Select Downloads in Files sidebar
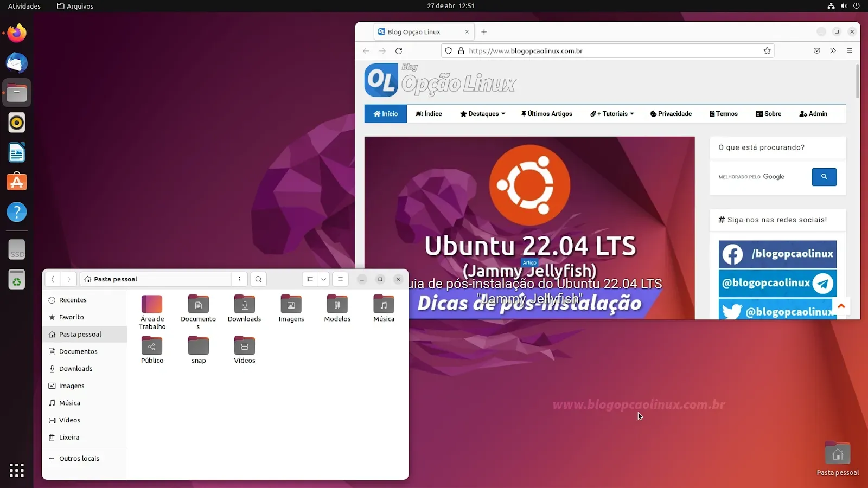Viewport: 868px width, 488px height. pos(85,369)
